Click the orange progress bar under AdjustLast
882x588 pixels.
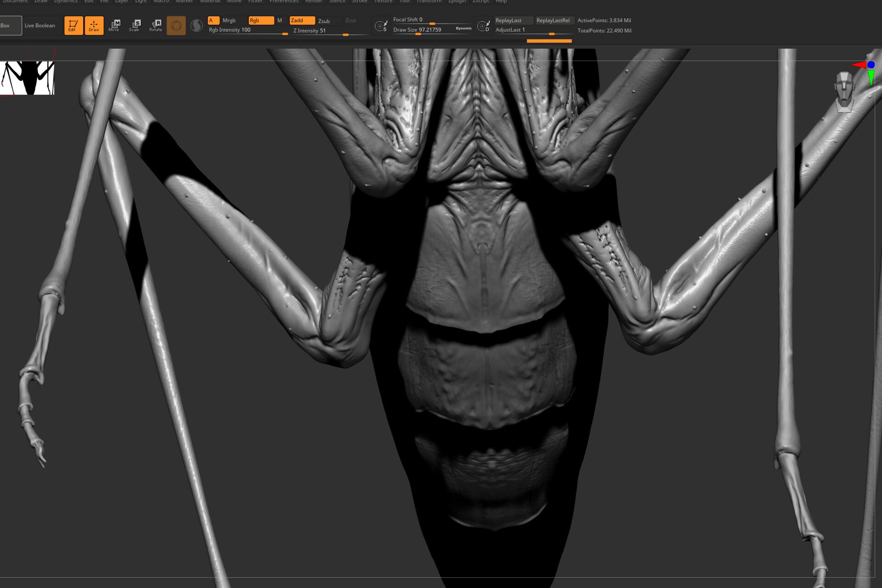549,41
